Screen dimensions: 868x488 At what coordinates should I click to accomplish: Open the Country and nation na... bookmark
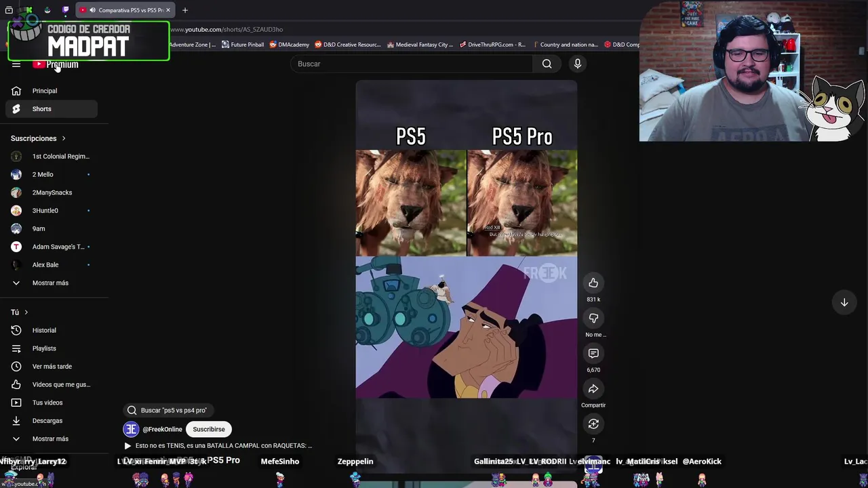coord(565,45)
